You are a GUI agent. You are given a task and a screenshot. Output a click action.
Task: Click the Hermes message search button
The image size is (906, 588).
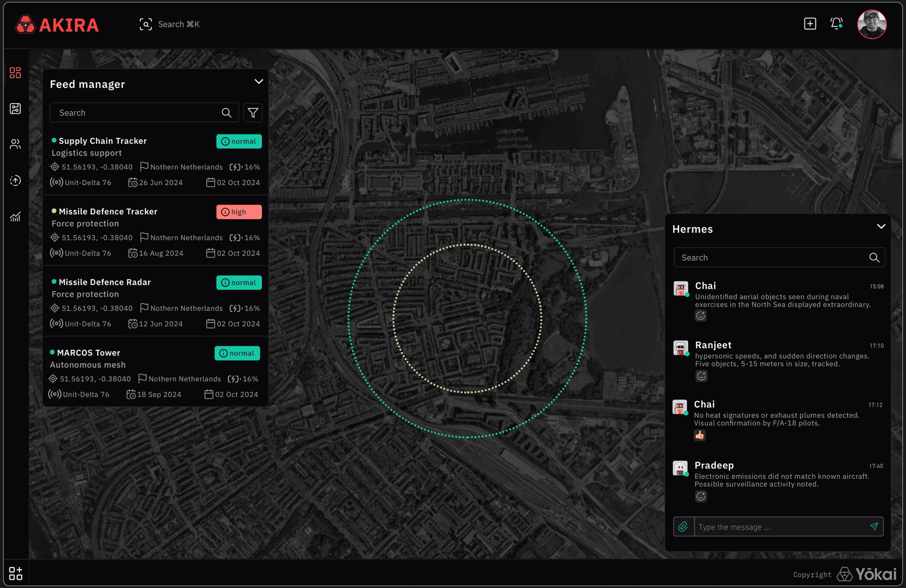[x=875, y=258]
